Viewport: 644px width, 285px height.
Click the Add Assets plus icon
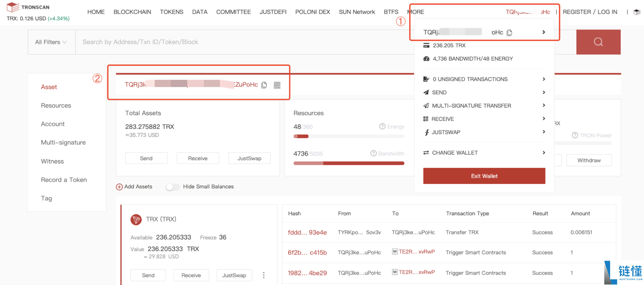[119, 187]
